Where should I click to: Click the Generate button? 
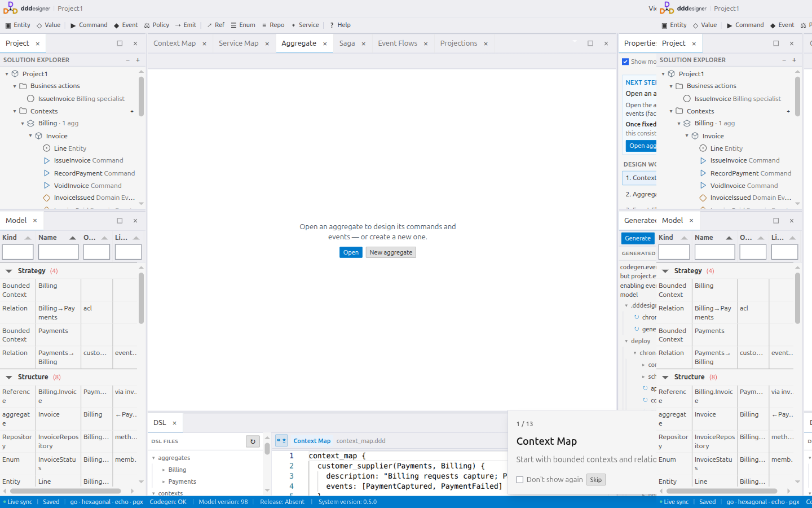coord(638,238)
